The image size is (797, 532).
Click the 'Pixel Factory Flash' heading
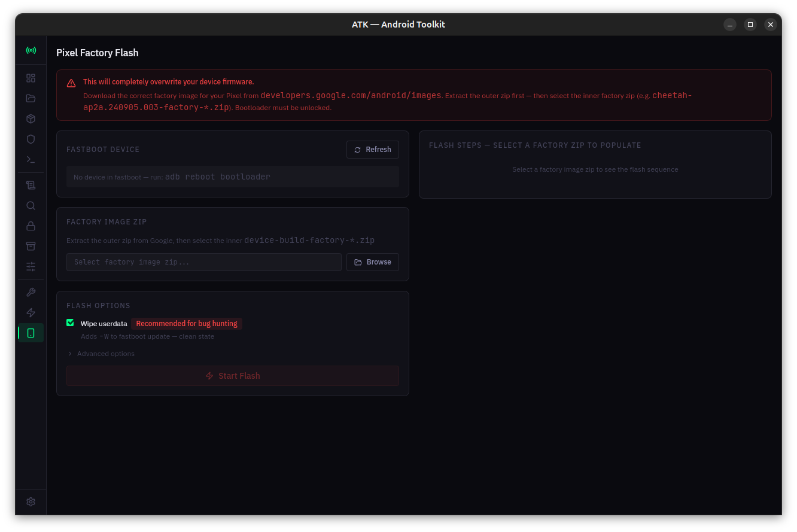[x=98, y=53]
